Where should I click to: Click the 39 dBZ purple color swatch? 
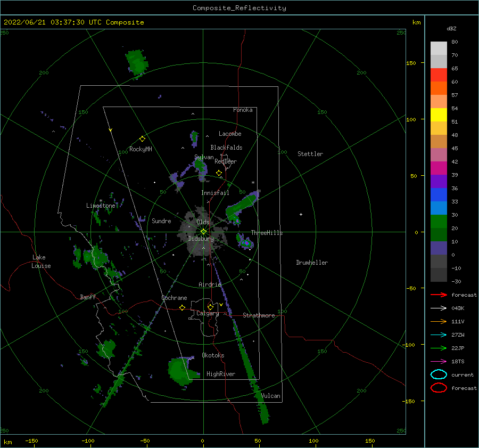[439, 181]
